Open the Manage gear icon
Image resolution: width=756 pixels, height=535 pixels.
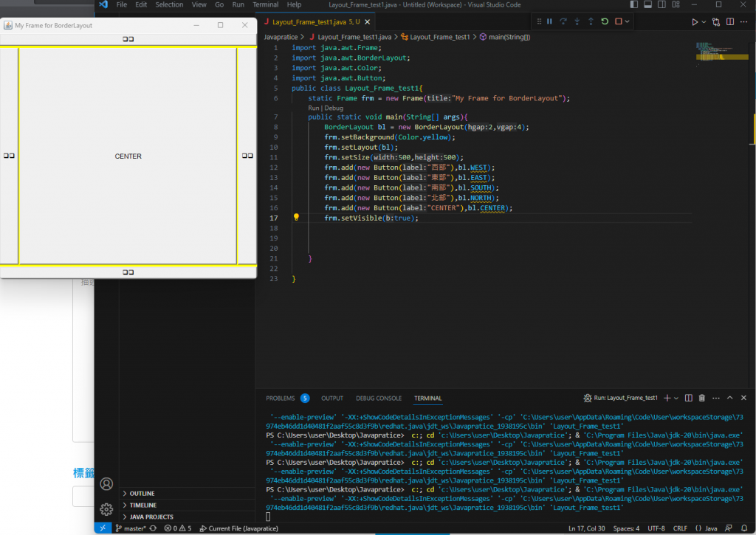106,509
